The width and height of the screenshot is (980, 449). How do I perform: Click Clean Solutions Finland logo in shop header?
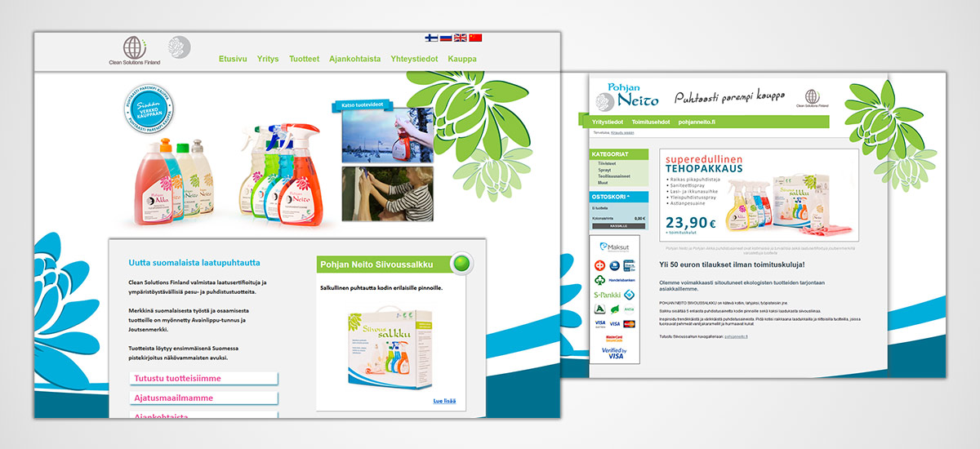tap(813, 98)
